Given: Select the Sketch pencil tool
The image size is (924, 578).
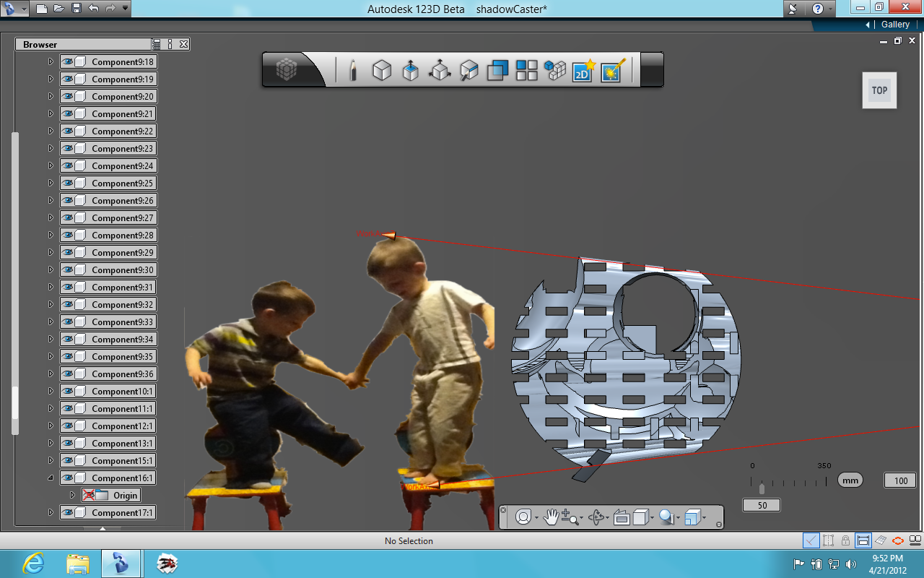Looking at the screenshot, I should 353,70.
